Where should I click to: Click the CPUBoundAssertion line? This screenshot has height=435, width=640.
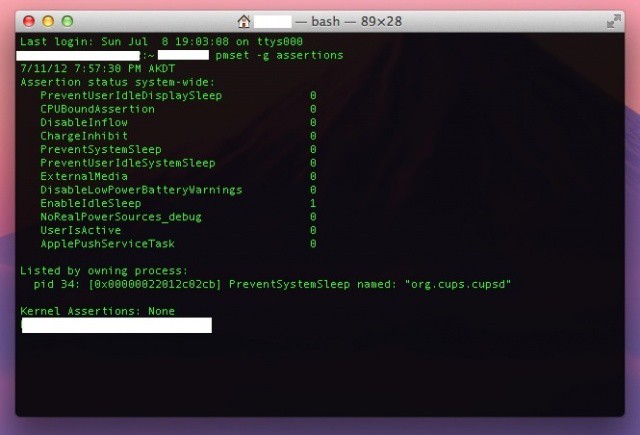97,109
